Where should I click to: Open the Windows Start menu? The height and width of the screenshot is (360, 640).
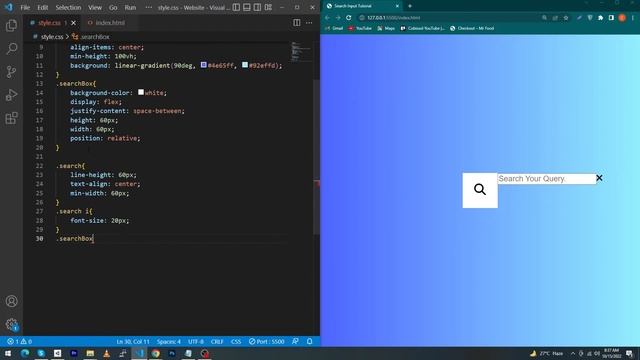[8, 353]
